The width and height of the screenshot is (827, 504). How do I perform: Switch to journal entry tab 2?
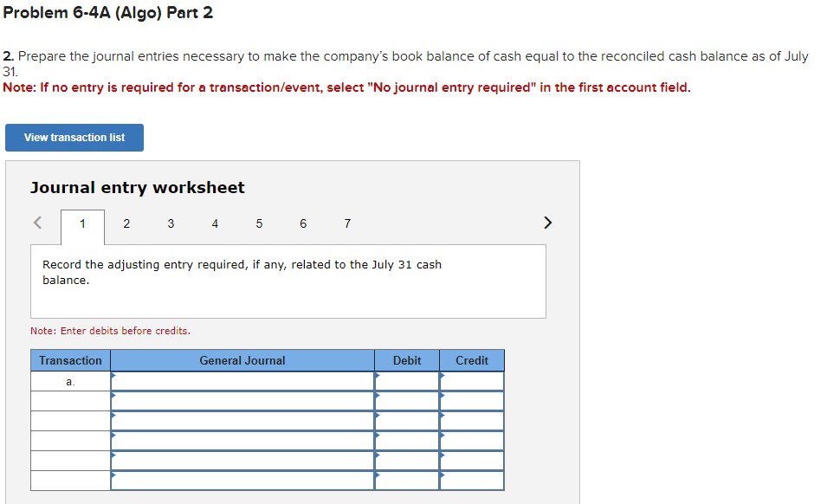click(x=126, y=223)
